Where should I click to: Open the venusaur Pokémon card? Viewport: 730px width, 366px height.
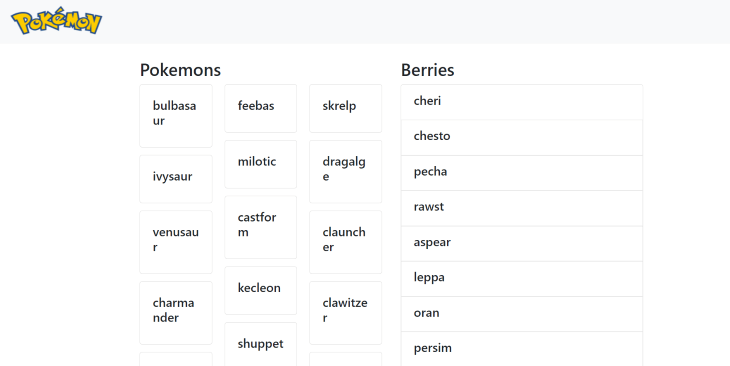tap(176, 242)
